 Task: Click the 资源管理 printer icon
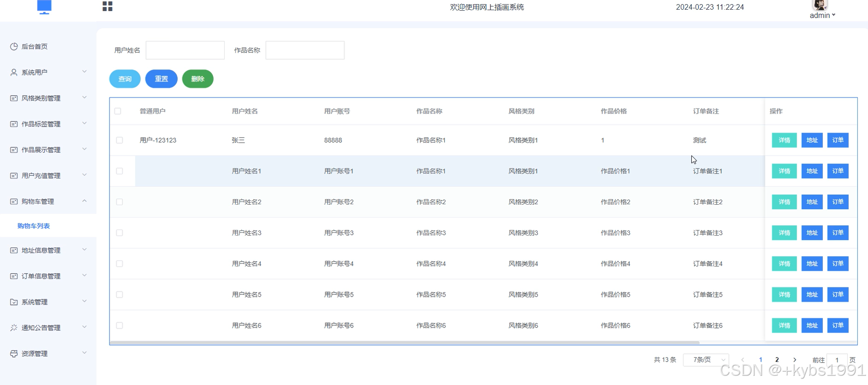click(14, 353)
